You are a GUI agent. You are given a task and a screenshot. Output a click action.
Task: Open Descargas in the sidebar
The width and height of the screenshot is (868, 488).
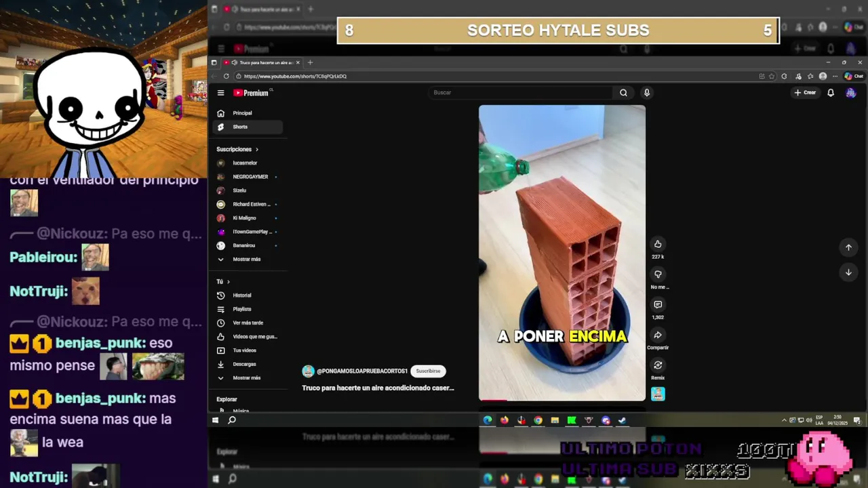pyautogui.click(x=248, y=364)
